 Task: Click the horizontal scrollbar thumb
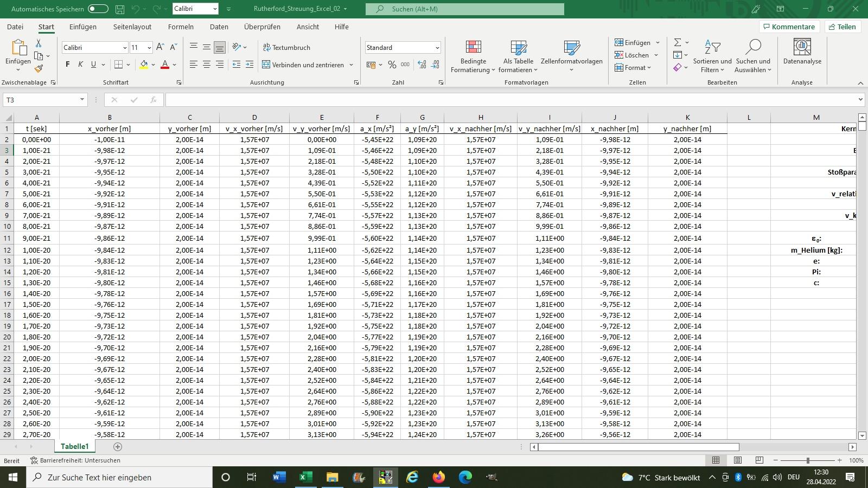(639, 447)
